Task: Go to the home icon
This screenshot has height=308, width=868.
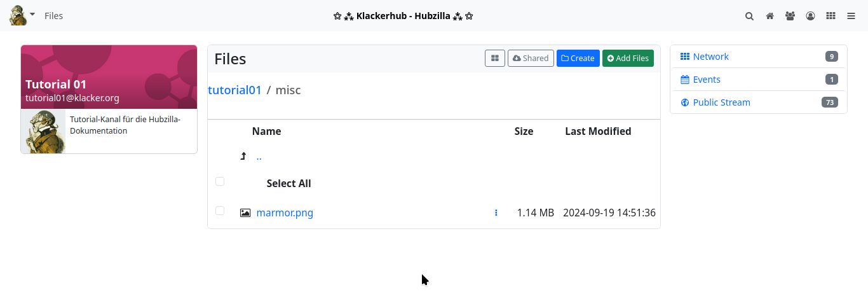Action: click(770, 16)
